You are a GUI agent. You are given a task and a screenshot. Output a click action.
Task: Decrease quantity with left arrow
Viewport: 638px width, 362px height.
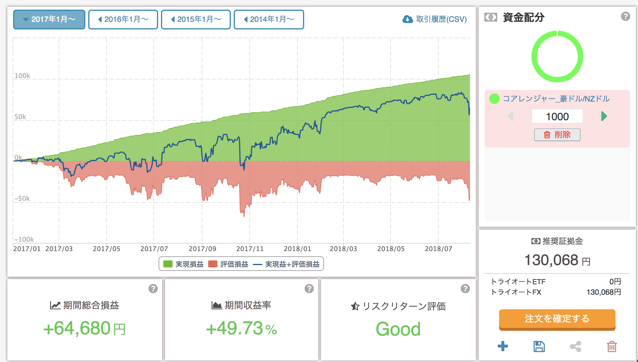pyautogui.click(x=511, y=116)
